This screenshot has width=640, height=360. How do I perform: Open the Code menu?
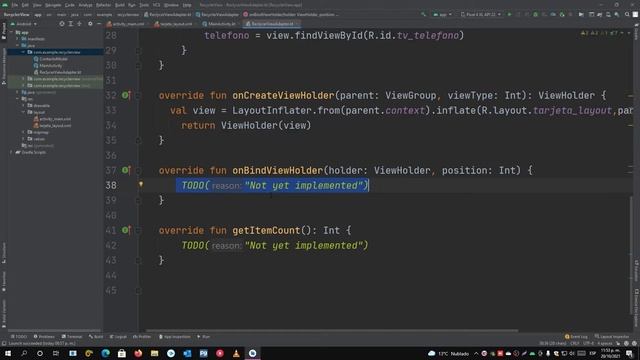tap(70, 5)
